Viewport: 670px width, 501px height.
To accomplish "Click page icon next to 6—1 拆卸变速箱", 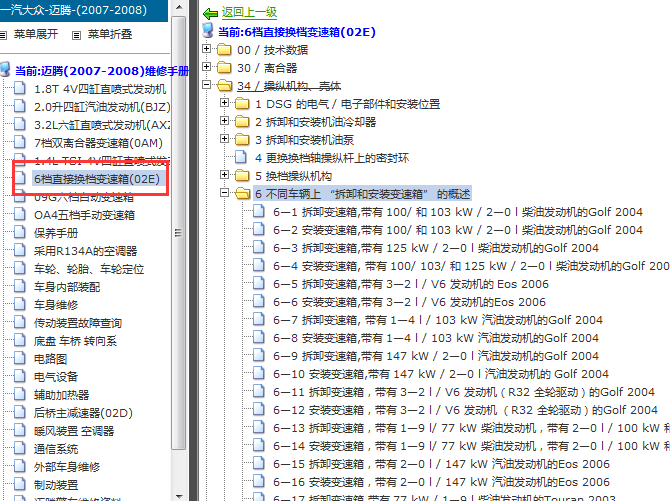I will pyautogui.click(x=259, y=211).
